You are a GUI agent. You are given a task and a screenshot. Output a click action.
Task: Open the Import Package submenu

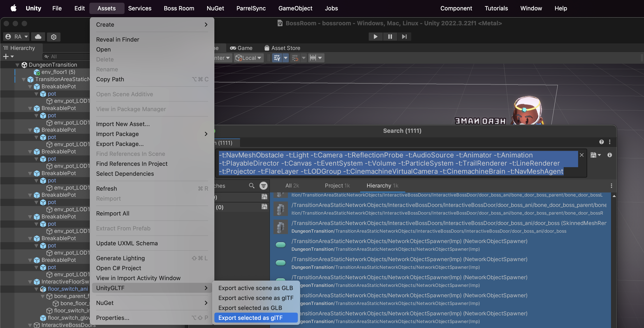point(152,134)
